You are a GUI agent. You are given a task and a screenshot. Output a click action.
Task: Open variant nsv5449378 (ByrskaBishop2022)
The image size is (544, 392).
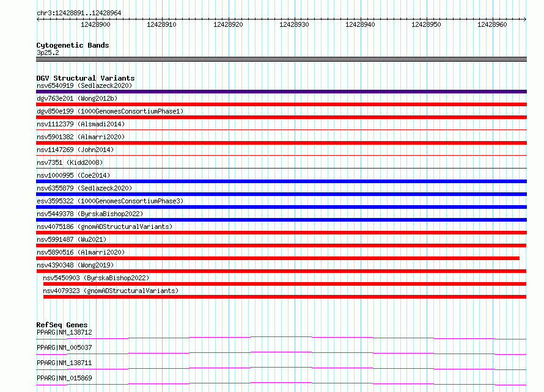[90, 214]
